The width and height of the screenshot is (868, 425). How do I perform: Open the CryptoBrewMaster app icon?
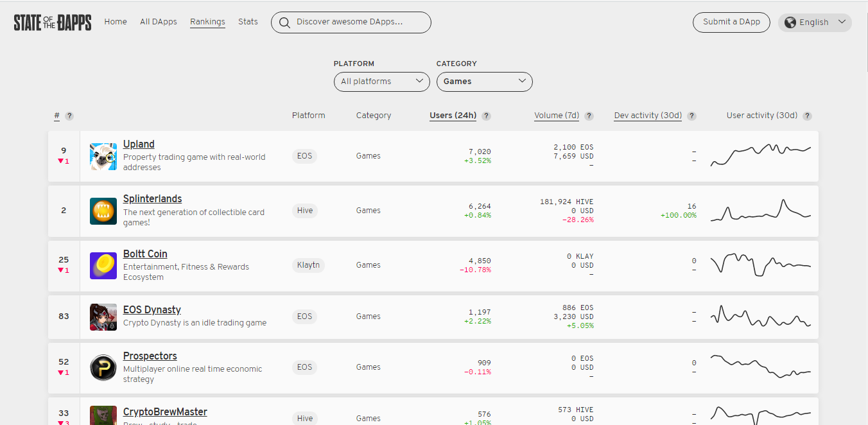103,415
